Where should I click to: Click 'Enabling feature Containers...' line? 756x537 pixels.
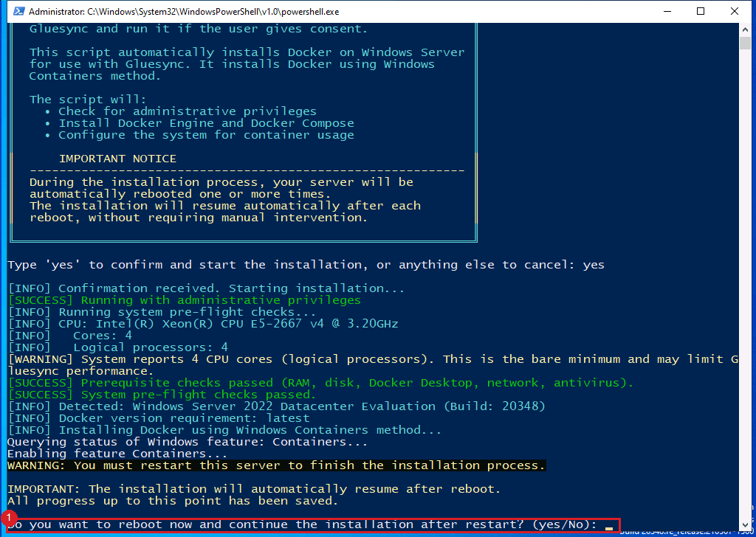pos(117,454)
